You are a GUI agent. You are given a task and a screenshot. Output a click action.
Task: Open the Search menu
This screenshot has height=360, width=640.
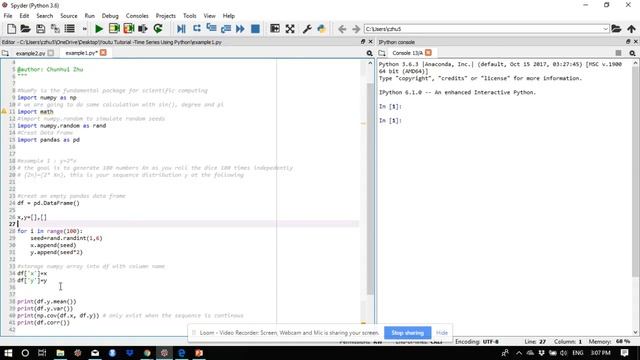tap(44, 16)
